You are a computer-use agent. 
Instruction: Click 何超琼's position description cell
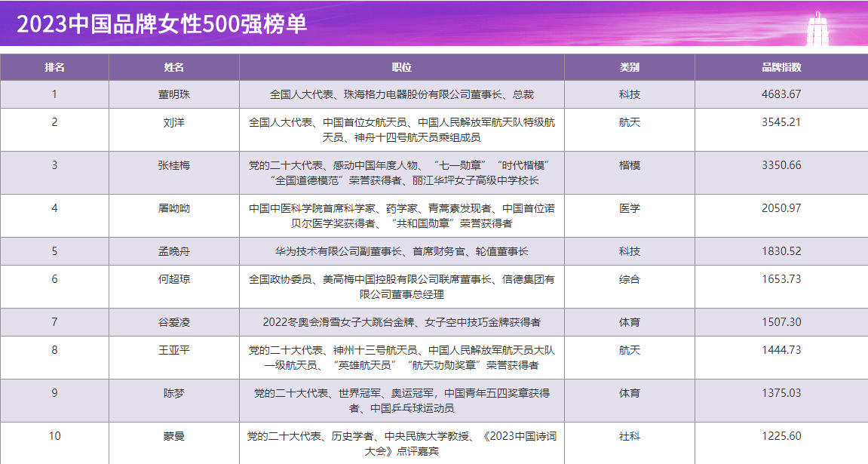click(401, 287)
